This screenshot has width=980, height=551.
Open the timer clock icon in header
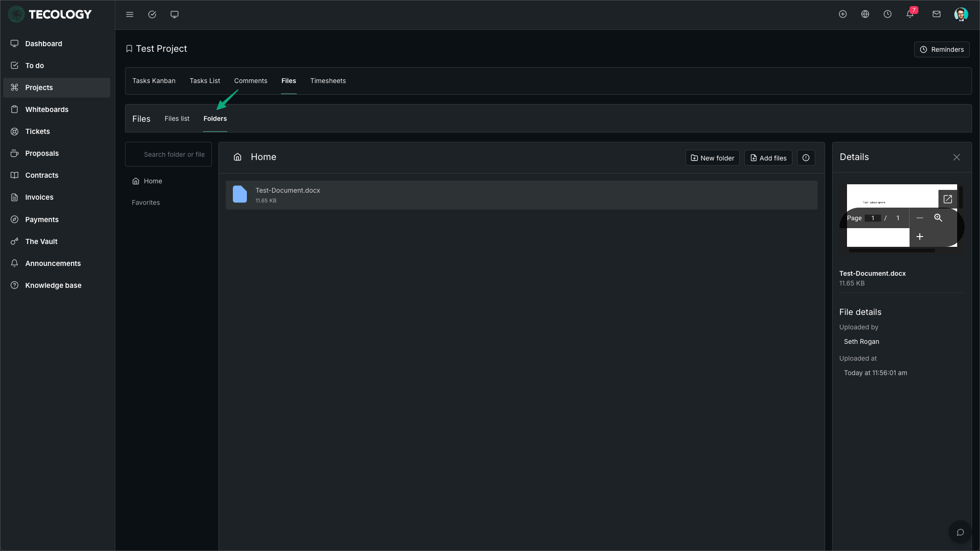888,14
